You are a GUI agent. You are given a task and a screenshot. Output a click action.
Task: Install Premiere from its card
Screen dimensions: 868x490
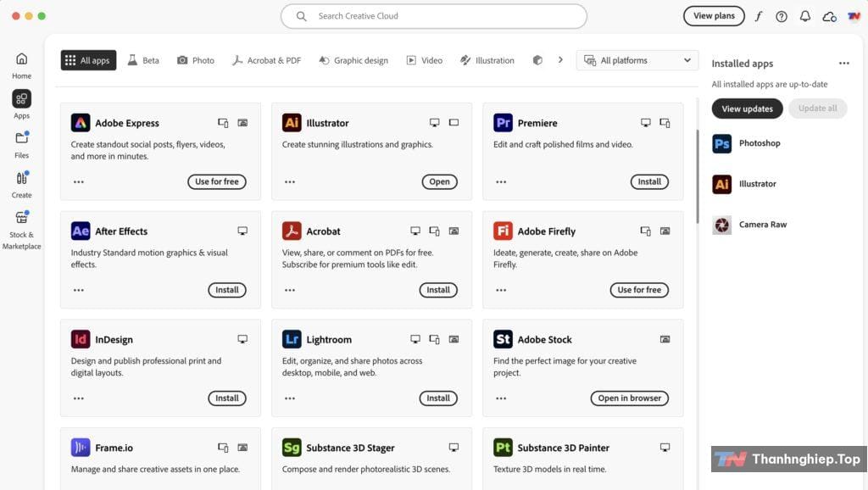point(649,181)
